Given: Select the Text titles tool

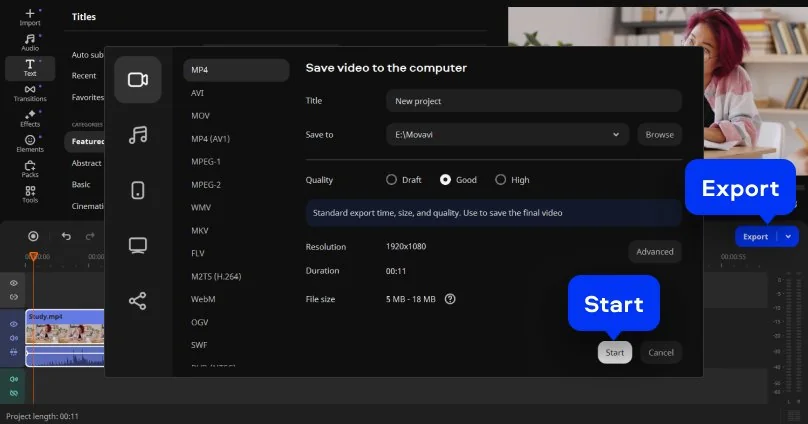Looking at the screenshot, I should 30,68.
